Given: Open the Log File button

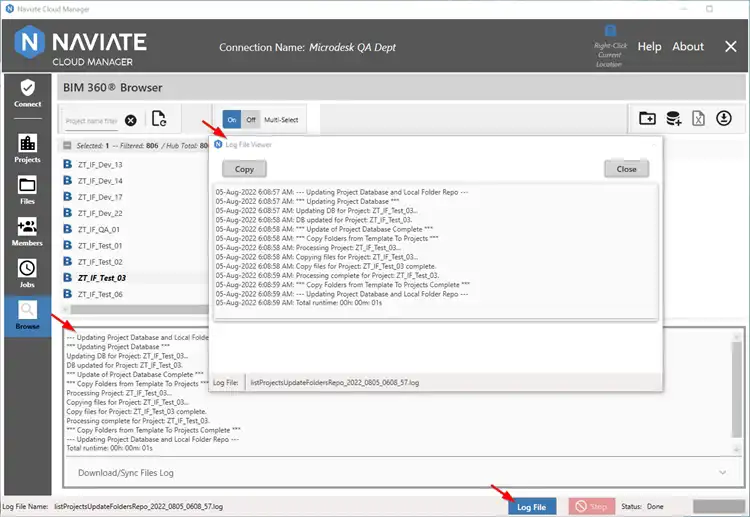Looking at the screenshot, I should pyautogui.click(x=532, y=506).
